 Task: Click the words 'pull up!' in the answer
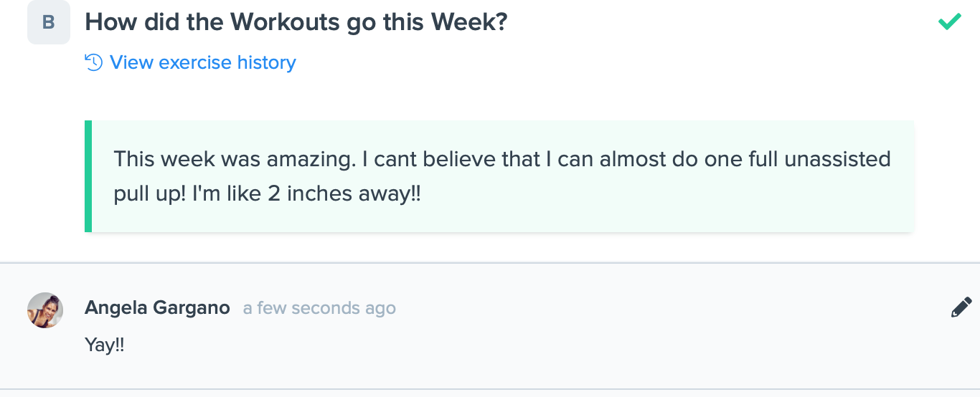pyautogui.click(x=150, y=195)
